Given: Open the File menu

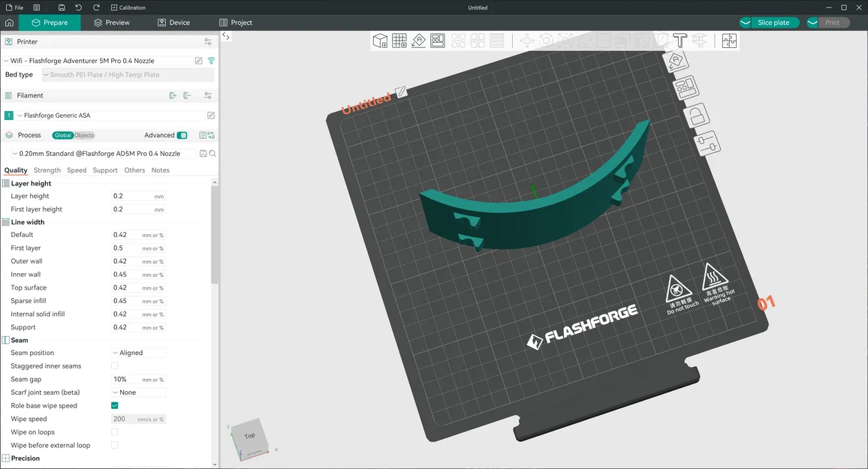Looking at the screenshot, I should 14,8.
